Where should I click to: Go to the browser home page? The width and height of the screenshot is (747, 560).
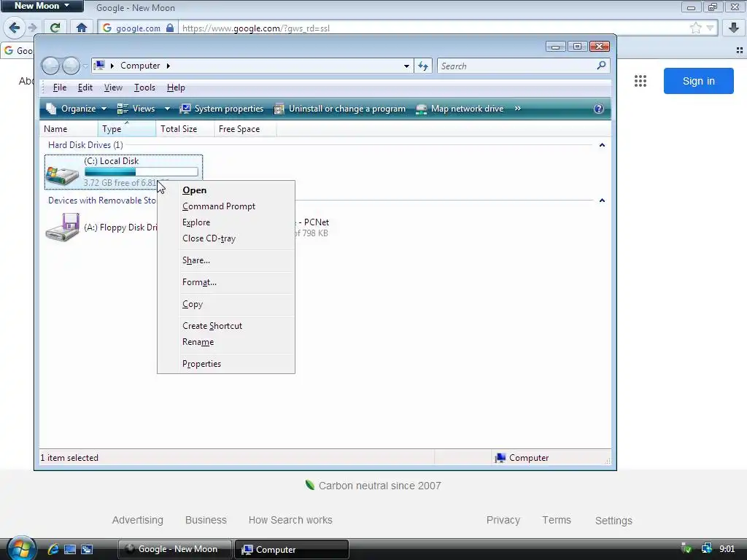[x=82, y=28]
